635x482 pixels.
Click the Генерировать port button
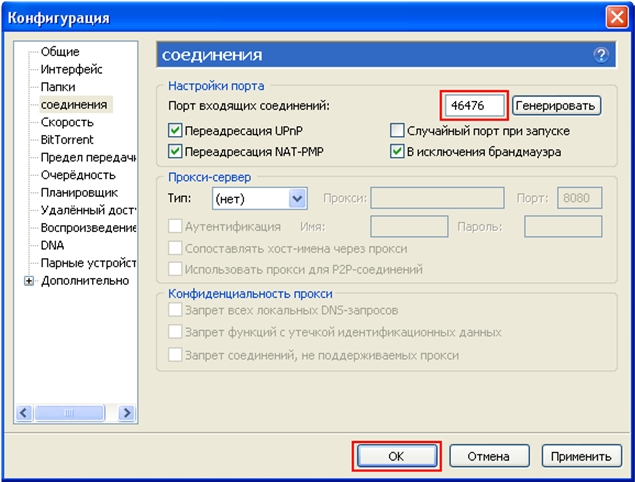pos(555,105)
